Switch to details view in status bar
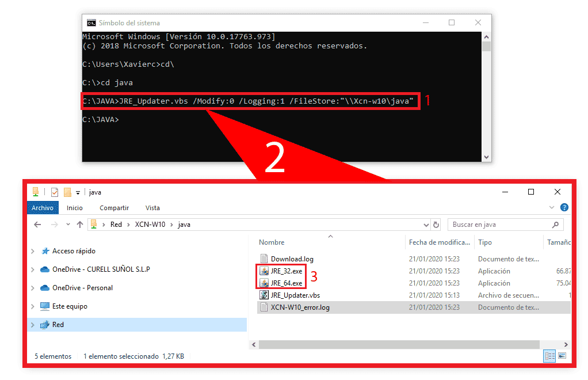 (x=549, y=356)
